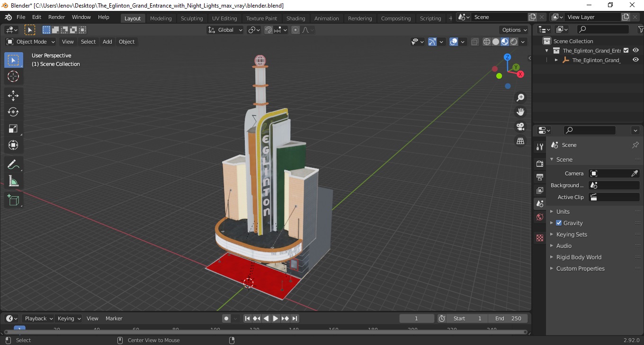Open the Object Mode dropdown
This screenshot has height=345, width=644.
click(x=31, y=42)
